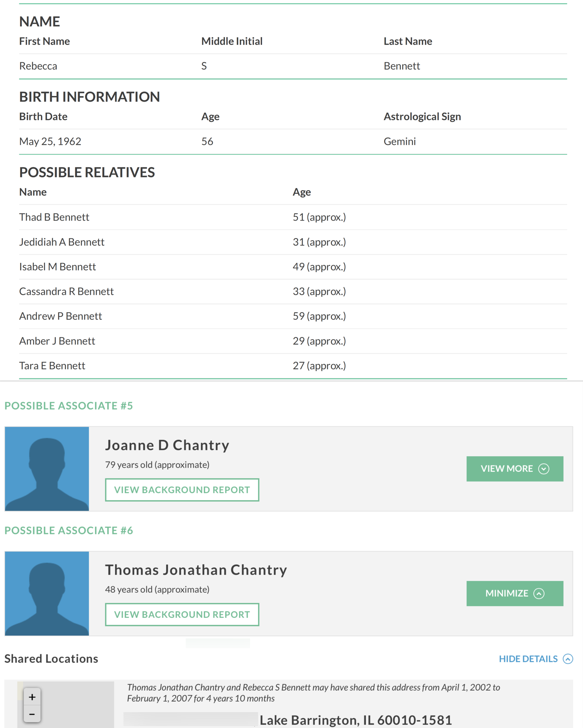
Task: Select relative Tara E Bennett
Action: 52,366
